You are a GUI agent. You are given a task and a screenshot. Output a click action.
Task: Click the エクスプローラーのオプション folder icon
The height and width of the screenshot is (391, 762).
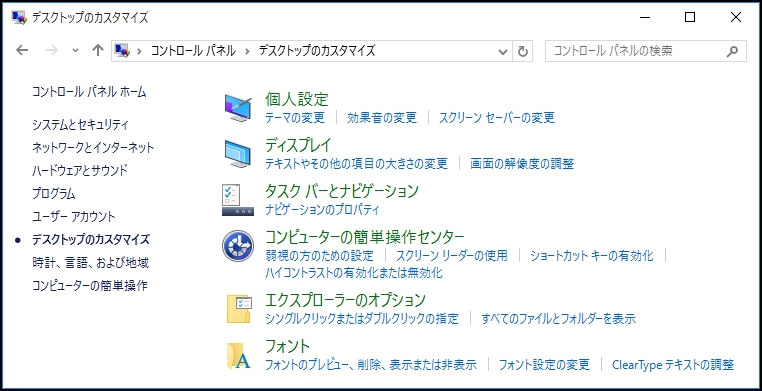tap(239, 309)
